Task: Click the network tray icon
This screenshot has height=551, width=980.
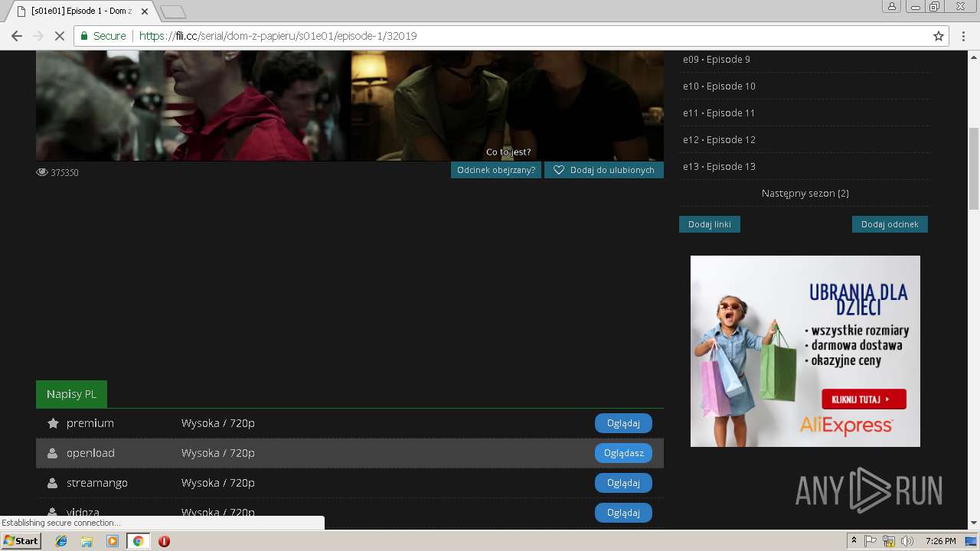Action: pyautogui.click(x=889, y=541)
